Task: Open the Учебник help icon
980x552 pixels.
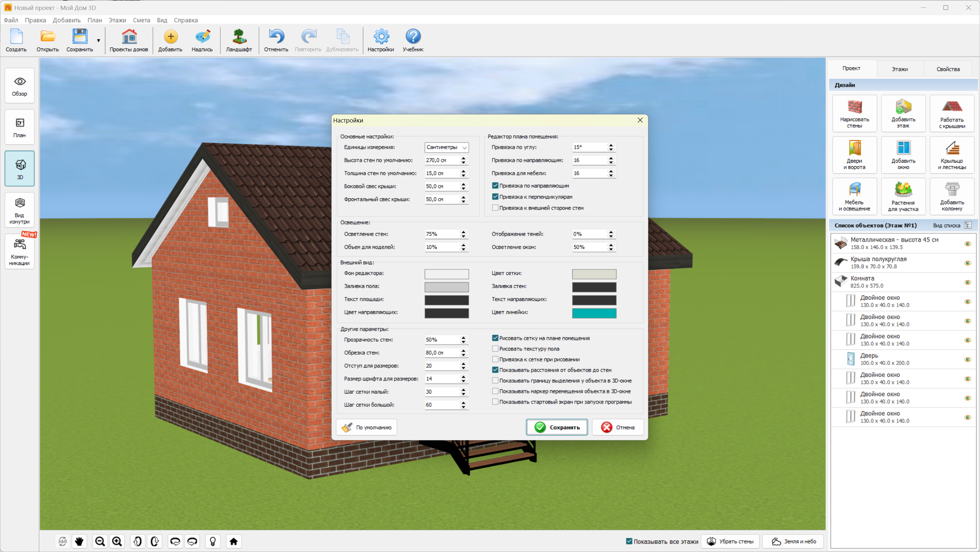Action: [x=413, y=40]
